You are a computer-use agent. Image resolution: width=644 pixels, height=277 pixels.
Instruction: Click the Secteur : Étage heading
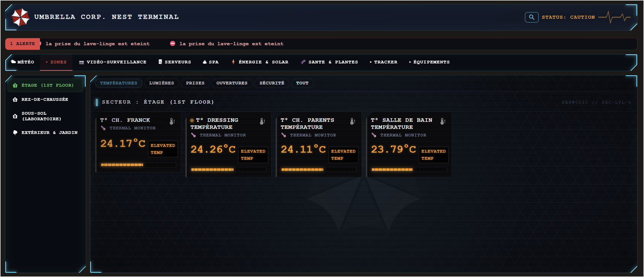(158, 102)
